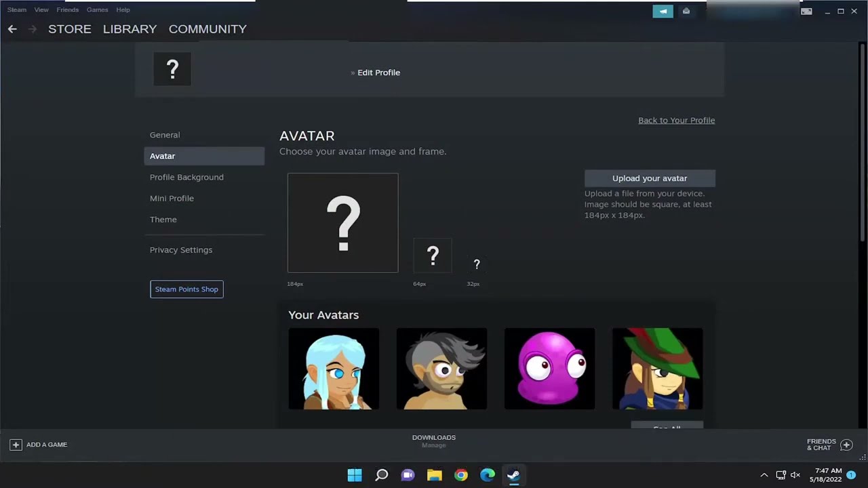
Task: Go back with the arrow button
Action: tap(12, 29)
